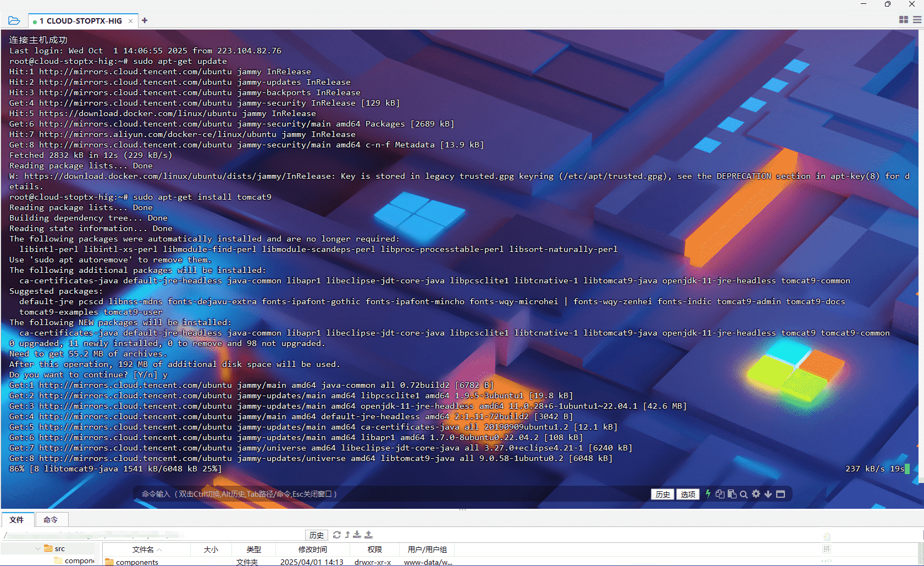The height and width of the screenshot is (566, 924).
Task: Toggle fullscreen terminal window icon
Action: click(x=781, y=494)
